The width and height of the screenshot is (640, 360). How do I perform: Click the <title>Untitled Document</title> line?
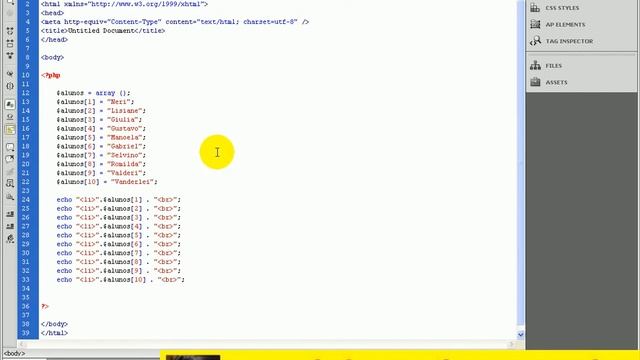[103, 31]
